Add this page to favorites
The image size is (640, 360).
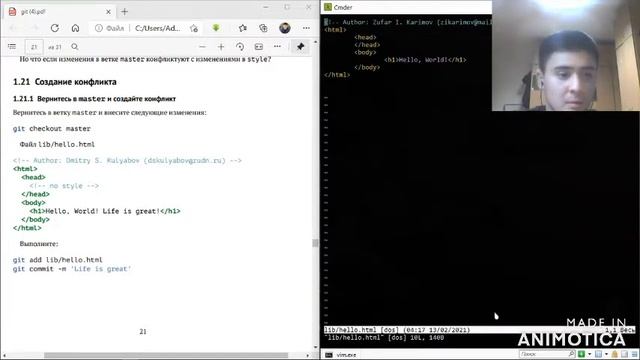click(194, 28)
